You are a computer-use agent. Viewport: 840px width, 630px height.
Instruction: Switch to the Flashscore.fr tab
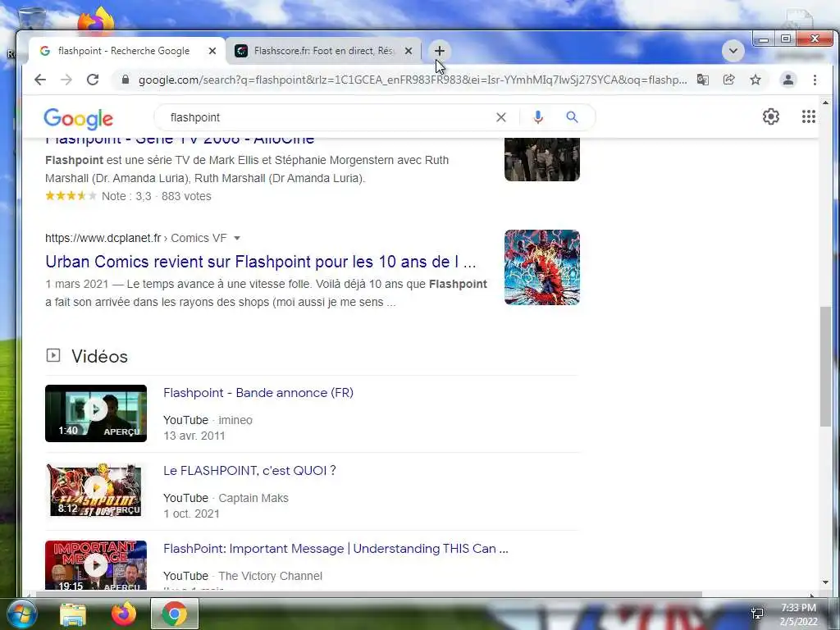pos(324,51)
